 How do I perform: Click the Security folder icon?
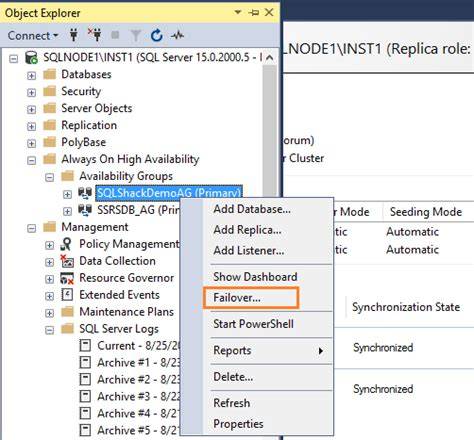50,91
